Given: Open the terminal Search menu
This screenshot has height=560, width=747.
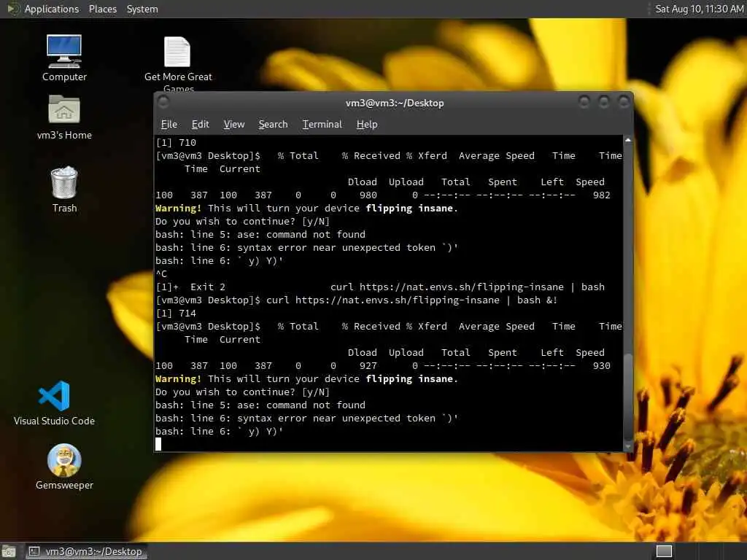Looking at the screenshot, I should point(273,124).
